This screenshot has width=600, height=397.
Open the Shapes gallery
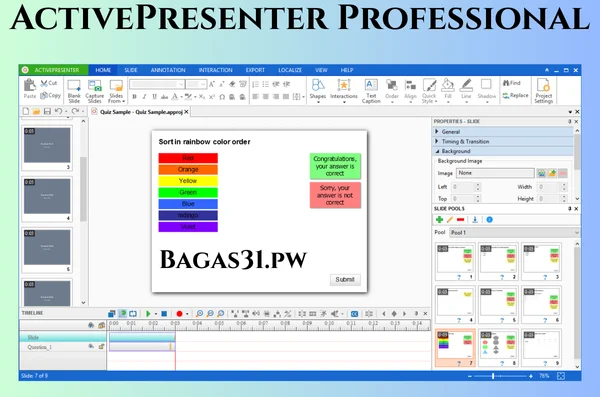pyautogui.click(x=318, y=90)
